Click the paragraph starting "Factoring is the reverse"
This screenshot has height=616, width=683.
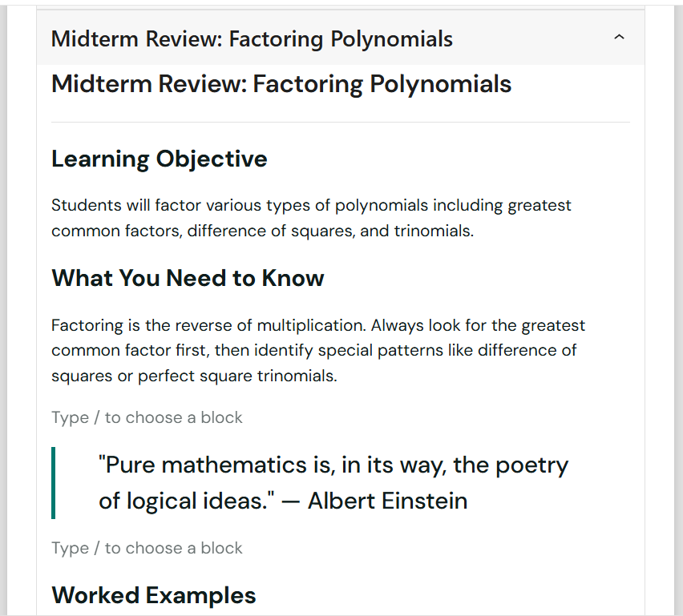pos(317,350)
